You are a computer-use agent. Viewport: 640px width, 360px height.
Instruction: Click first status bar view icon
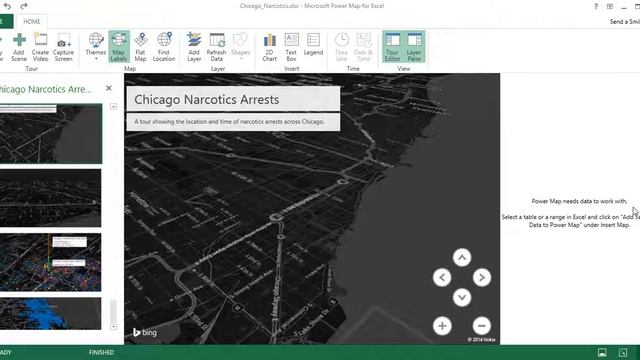[602, 353]
